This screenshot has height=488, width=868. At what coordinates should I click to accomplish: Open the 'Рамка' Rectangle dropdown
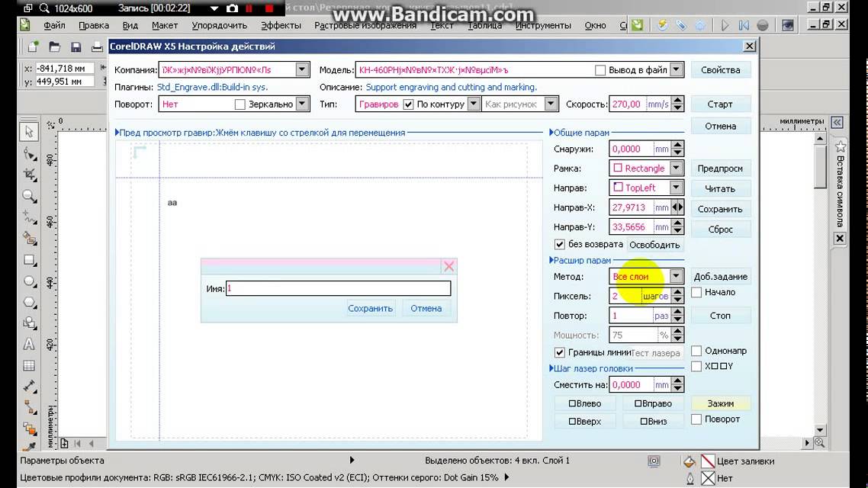tap(677, 168)
